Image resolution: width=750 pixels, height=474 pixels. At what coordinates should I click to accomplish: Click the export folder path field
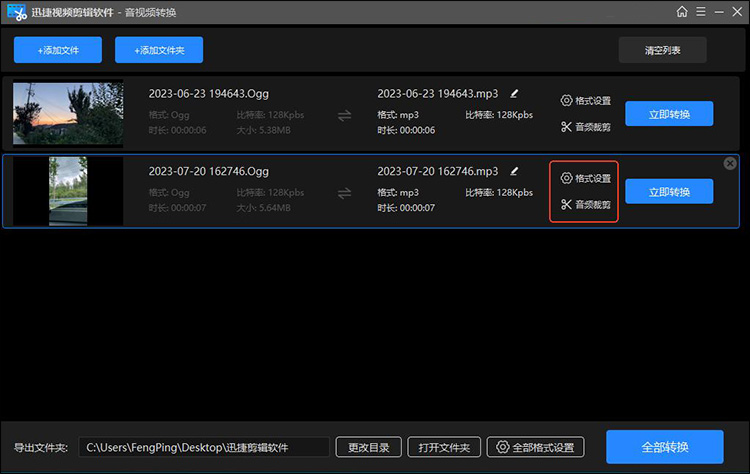[204, 447]
